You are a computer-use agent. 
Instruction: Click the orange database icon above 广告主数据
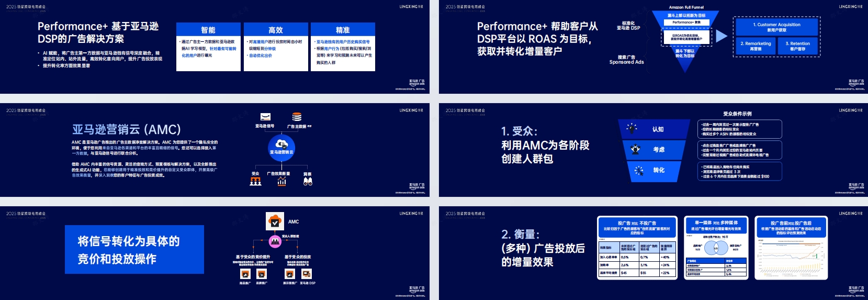click(297, 117)
